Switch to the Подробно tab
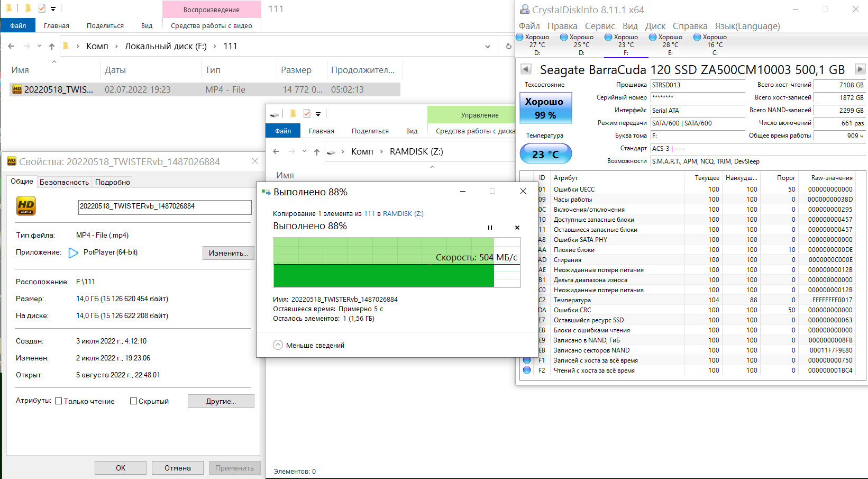The height and width of the screenshot is (479, 868). pyautogui.click(x=113, y=182)
